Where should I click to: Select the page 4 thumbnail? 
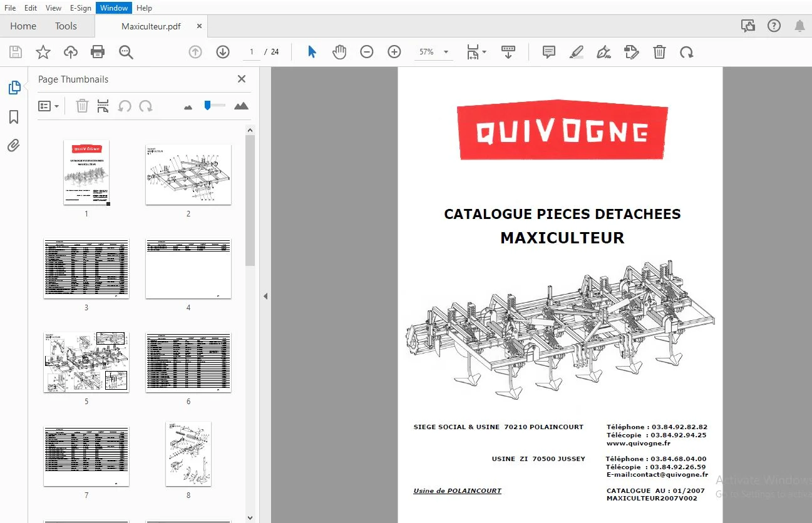point(188,268)
